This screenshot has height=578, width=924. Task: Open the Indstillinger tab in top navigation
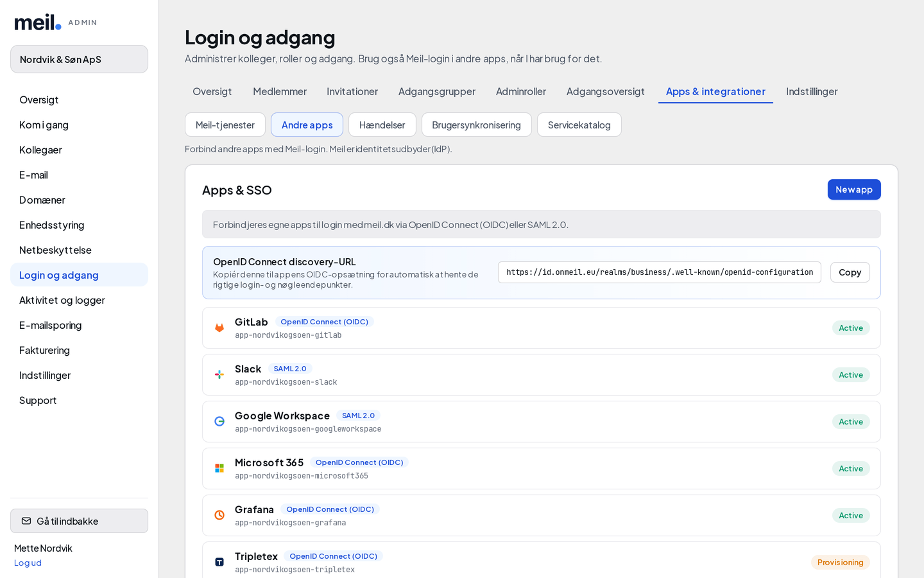(x=812, y=92)
